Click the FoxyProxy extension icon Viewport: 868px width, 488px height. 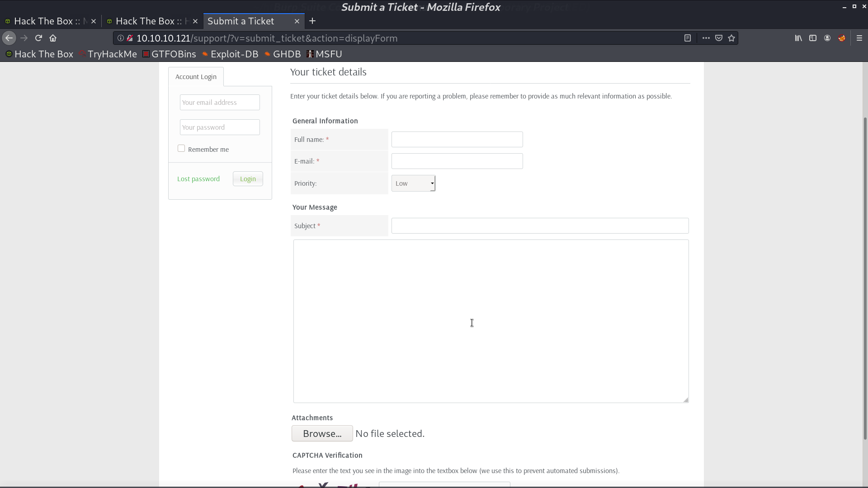pyautogui.click(x=842, y=38)
